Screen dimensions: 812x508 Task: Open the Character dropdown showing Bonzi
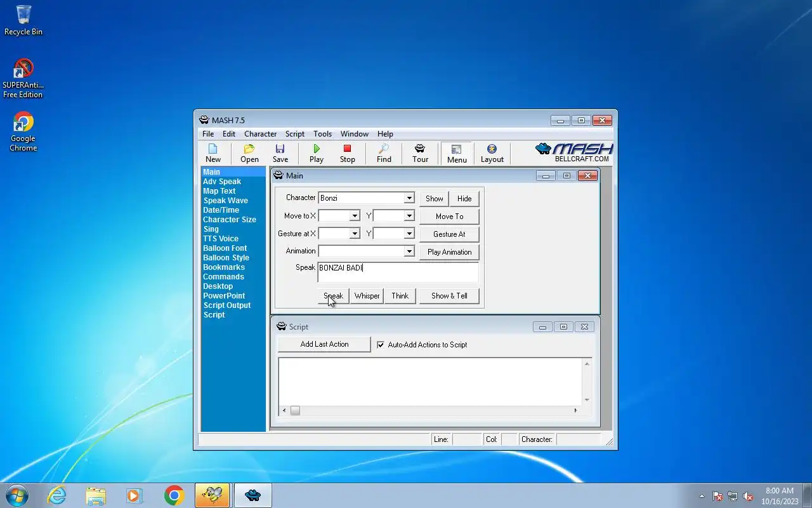(409, 198)
